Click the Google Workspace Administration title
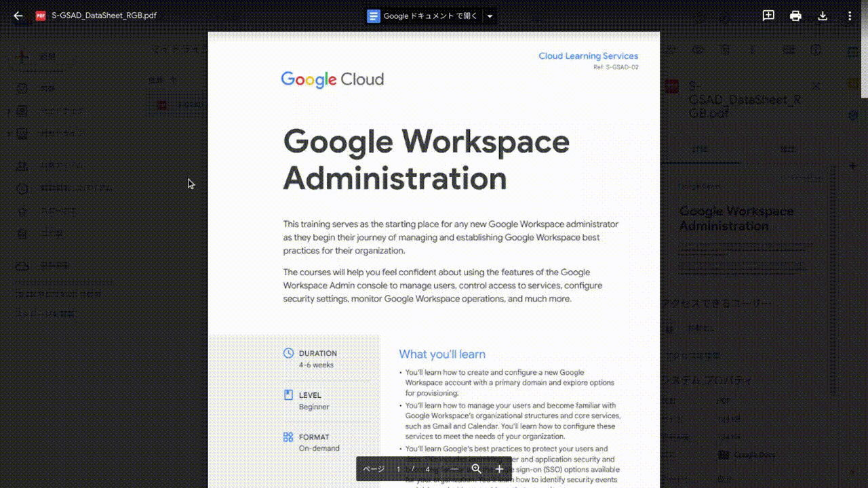868x488 pixels. (426, 160)
